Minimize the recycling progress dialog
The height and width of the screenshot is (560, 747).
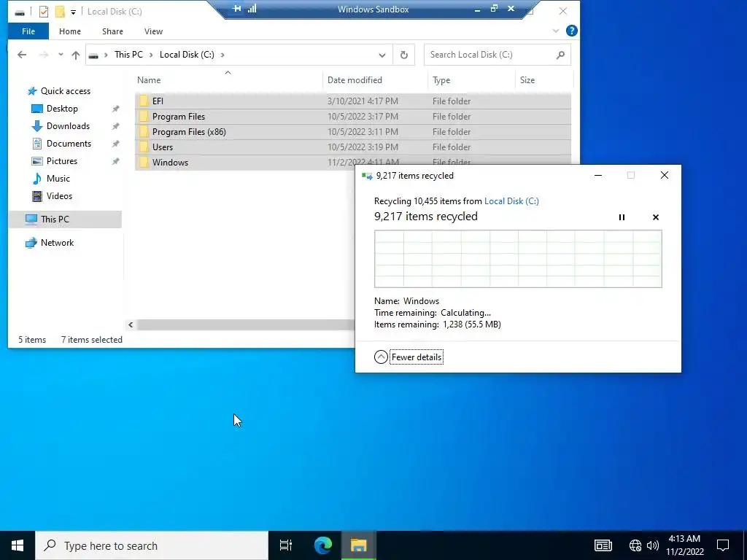pos(598,175)
